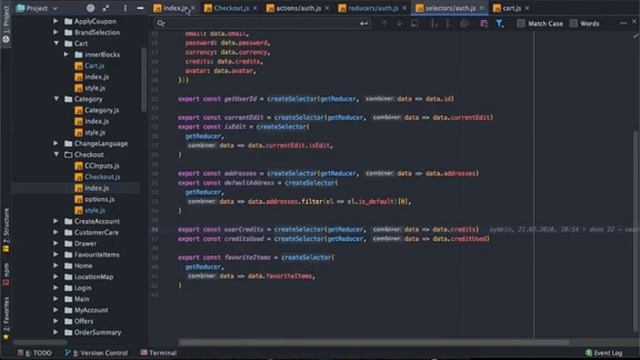Click the find all usages window icon
640x360 pixels.
(415, 23)
